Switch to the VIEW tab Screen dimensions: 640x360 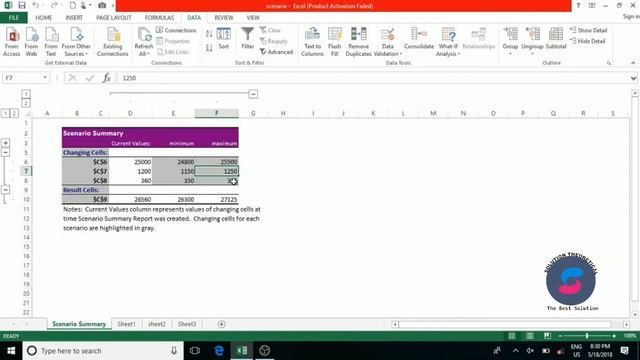253,18
